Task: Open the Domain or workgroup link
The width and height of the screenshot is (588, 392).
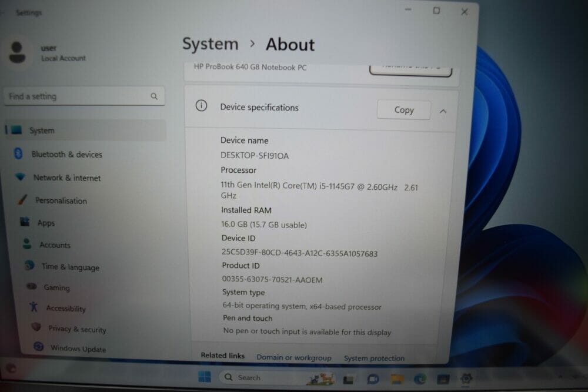Action: 294,357
